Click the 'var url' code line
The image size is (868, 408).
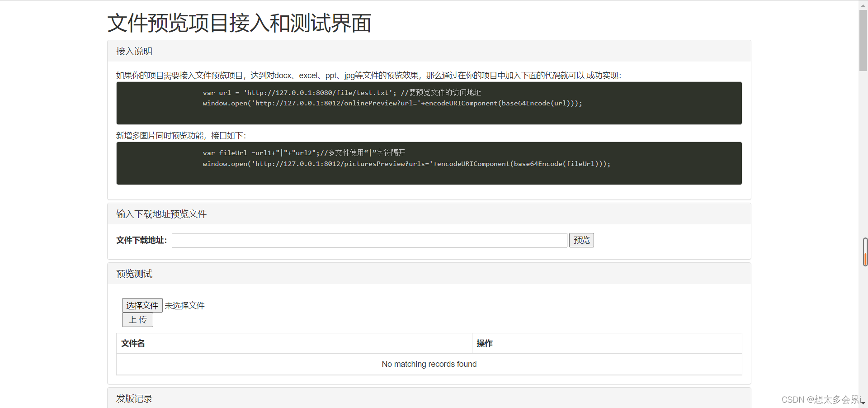click(x=342, y=93)
